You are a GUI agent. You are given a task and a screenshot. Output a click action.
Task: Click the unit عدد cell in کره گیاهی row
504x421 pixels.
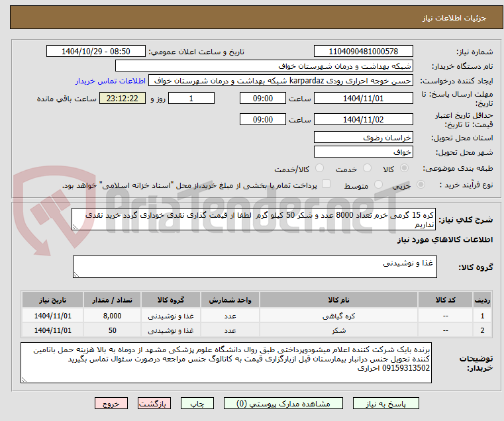coord(230,316)
